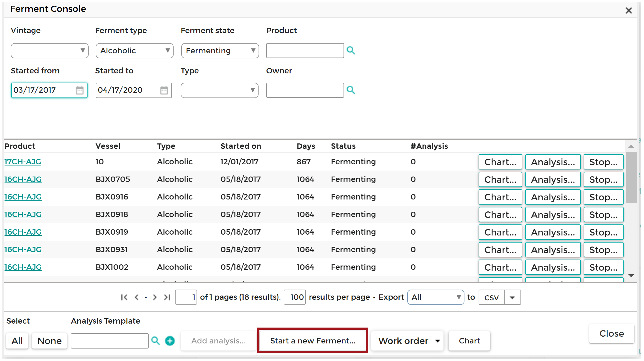
Task: Open 16CH-AJG link for vessel BJX1002
Action: (x=23, y=267)
